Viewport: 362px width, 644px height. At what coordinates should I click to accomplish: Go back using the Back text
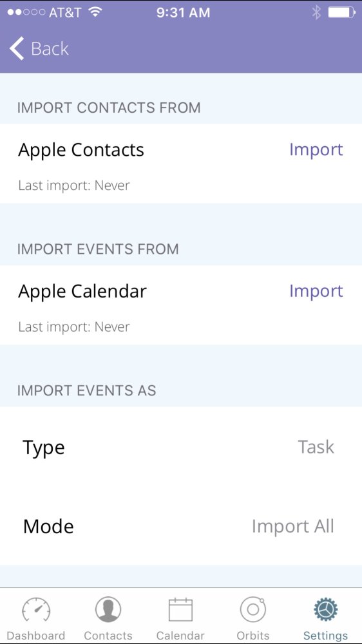point(50,49)
